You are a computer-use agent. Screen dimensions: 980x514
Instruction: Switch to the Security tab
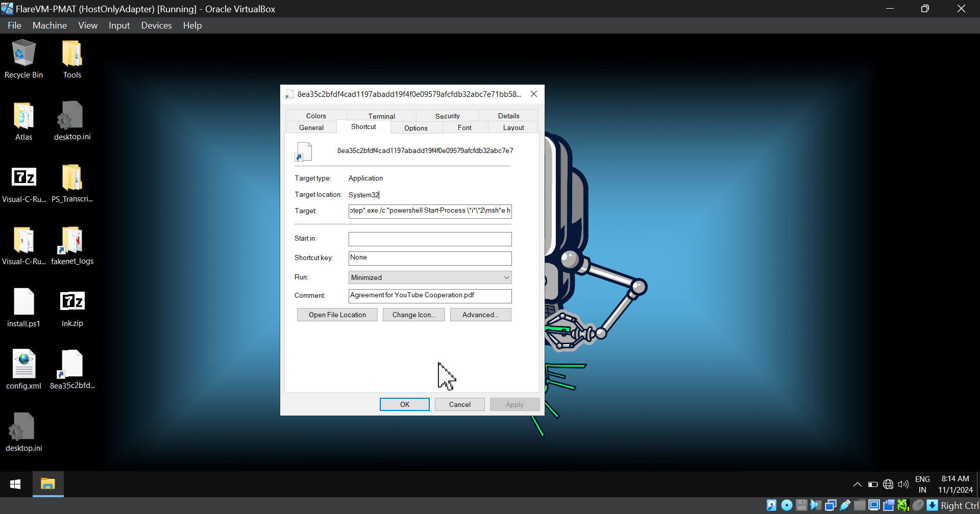[447, 116]
